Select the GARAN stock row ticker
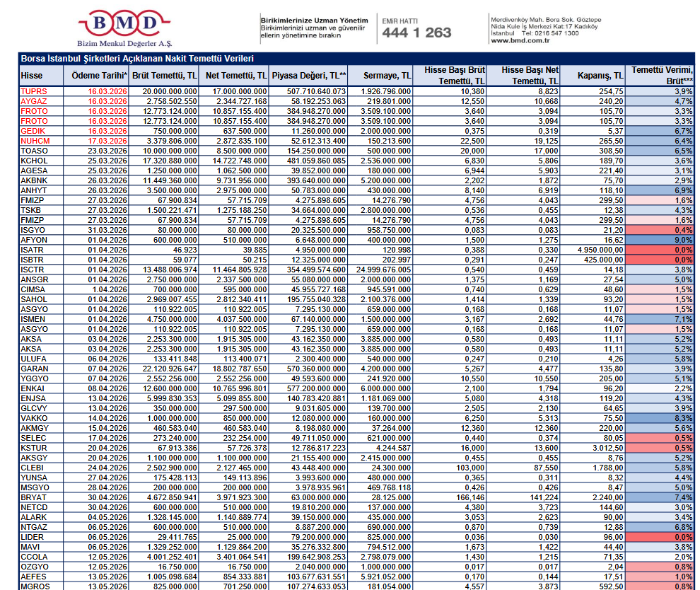The width and height of the screenshot is (700, 590). (x=34, y=369)
